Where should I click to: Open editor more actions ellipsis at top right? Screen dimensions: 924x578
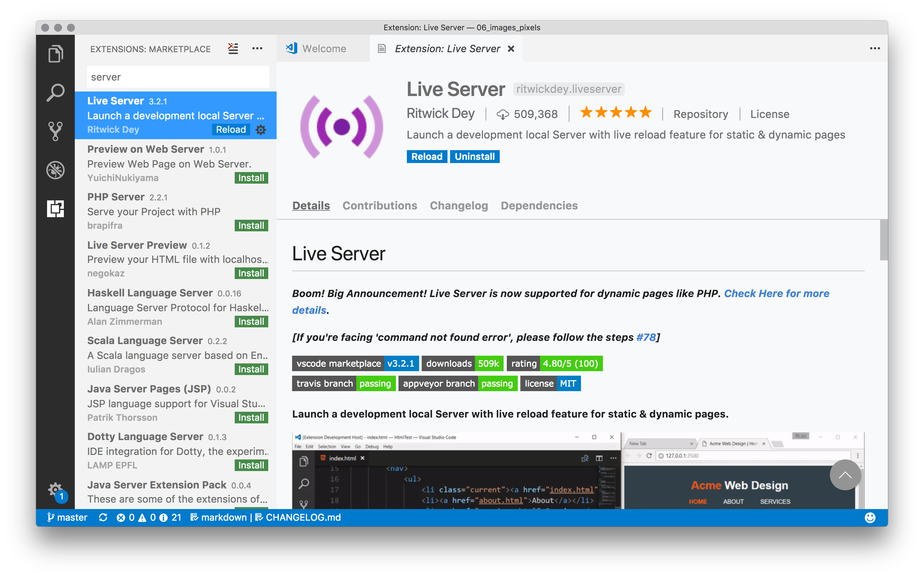coord(875,49)
